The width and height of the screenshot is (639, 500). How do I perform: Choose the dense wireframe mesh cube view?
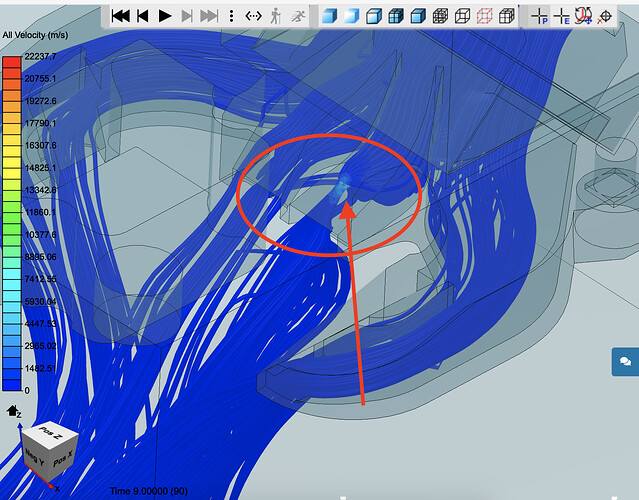(x=440, y=16)
